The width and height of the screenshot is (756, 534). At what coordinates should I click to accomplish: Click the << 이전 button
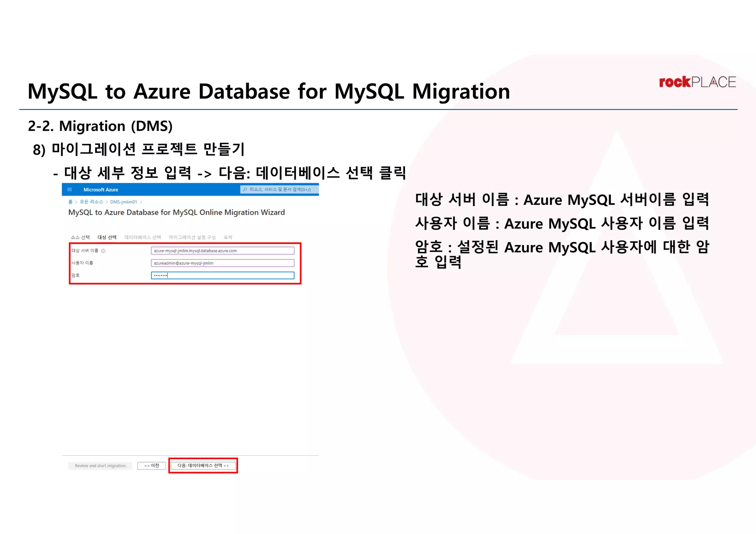click(x=151, y=466)
